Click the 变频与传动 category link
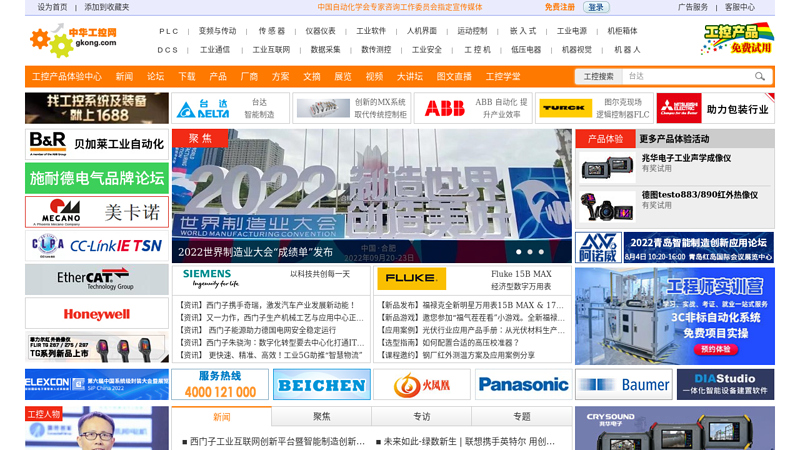 point(217,31)
